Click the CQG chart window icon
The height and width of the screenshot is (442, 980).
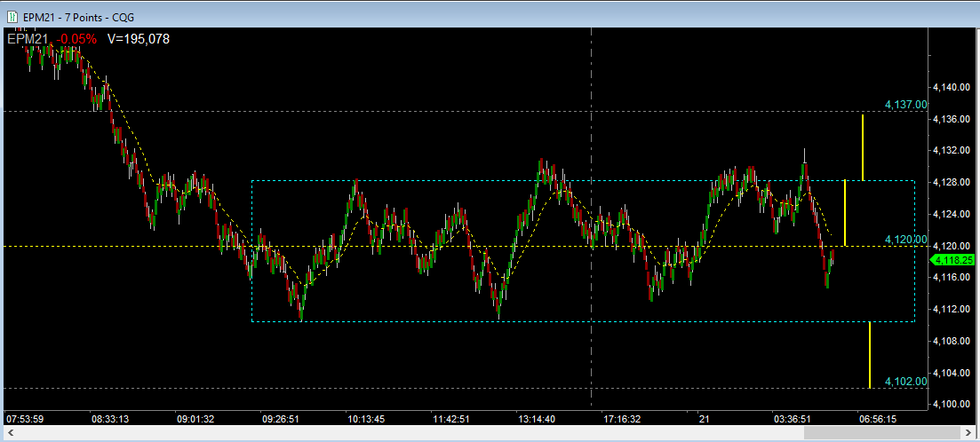12,17
